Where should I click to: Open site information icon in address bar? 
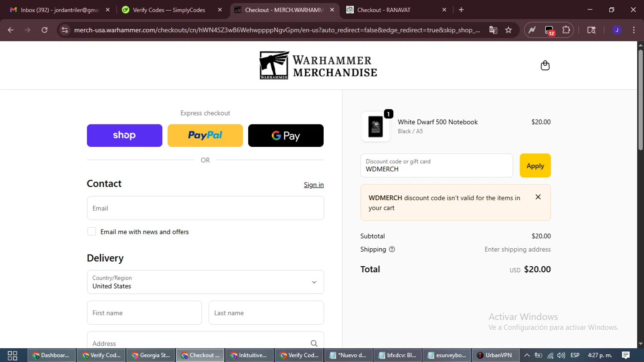click(65, 30)
